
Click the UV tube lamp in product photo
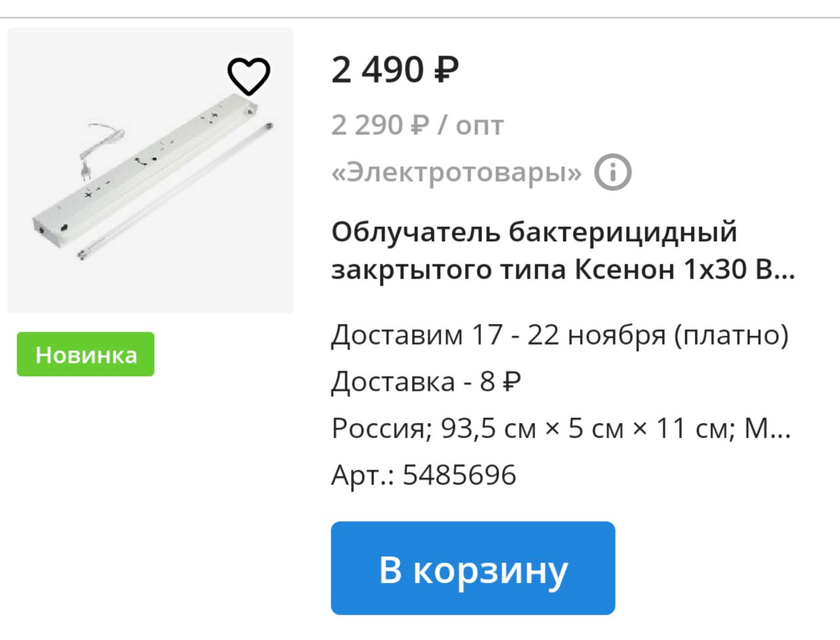pos(176,190)
